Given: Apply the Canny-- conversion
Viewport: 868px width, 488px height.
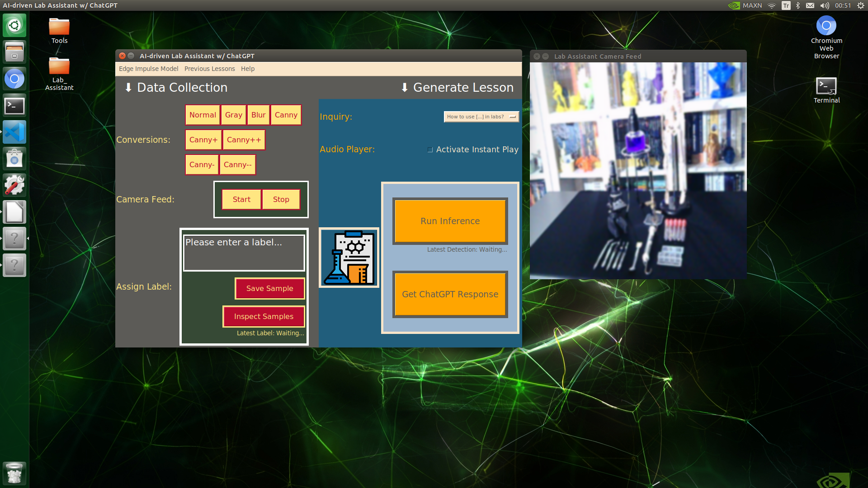Looking at the screenshot, I should pyautogui.click(x=238, y=164).
